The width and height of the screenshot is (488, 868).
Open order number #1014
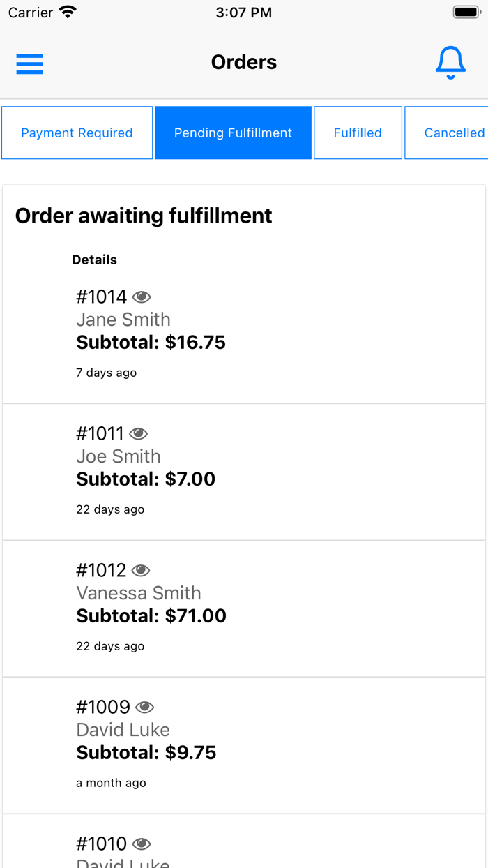tap(102, 297)
